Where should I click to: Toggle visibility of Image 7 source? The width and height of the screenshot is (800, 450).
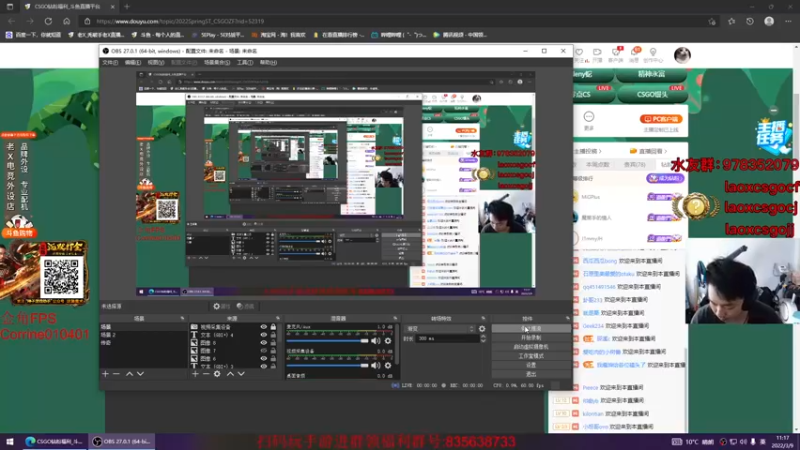point(264,351)
